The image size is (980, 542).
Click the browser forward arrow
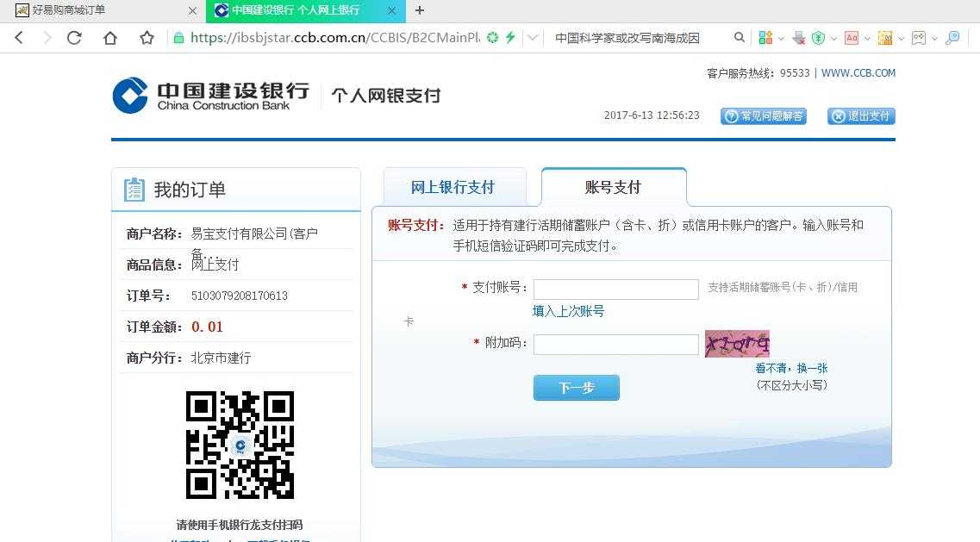pos(47,38)
